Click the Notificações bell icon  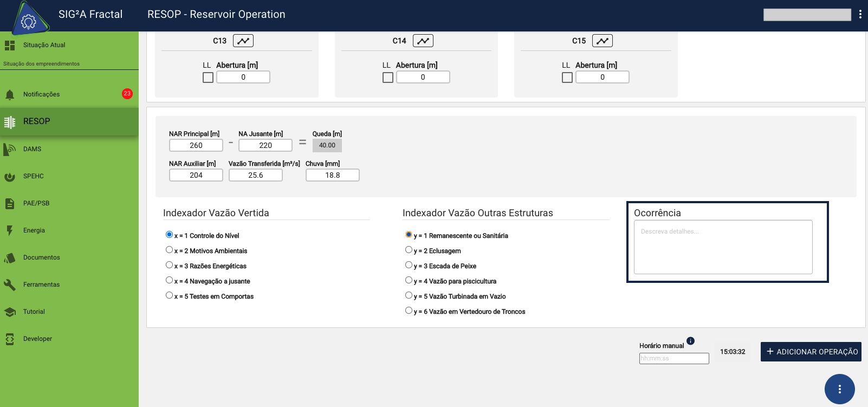10,95
